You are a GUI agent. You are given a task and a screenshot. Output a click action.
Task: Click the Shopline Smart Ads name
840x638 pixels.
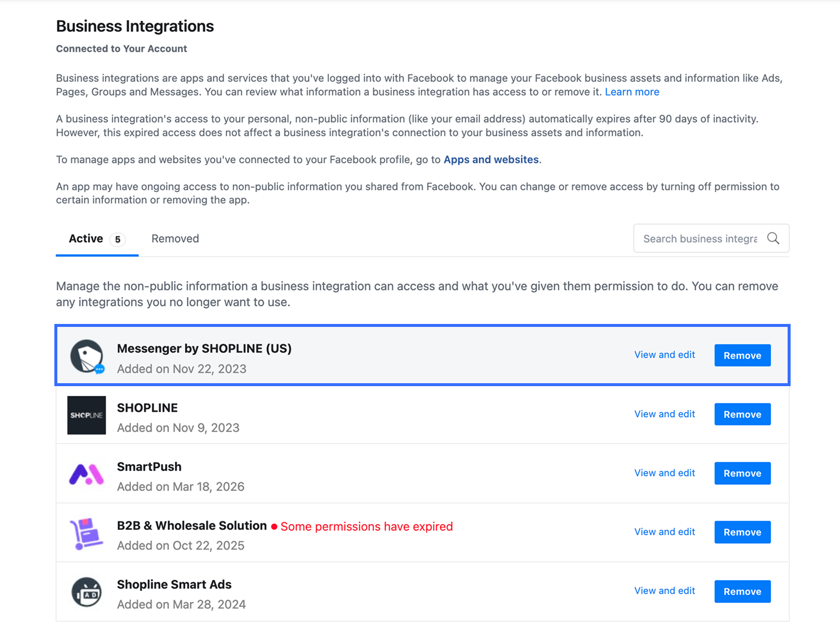174,584
